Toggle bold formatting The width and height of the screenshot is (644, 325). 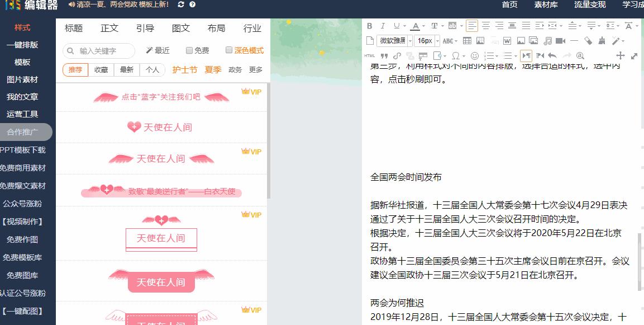click(x=369, y=26)
